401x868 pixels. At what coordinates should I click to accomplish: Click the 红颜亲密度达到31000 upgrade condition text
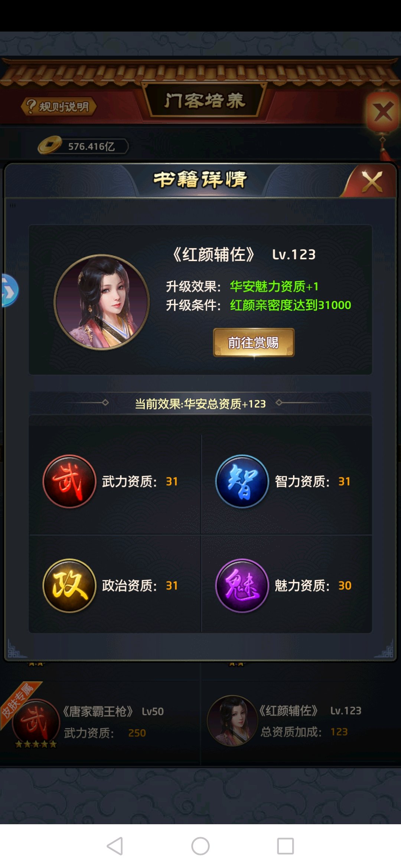point(290,305)
